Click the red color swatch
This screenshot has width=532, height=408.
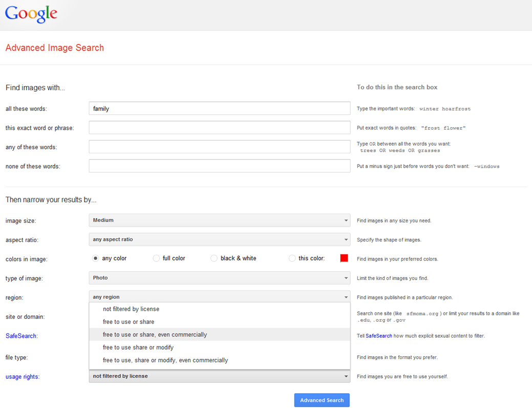(x=344, y=258)
